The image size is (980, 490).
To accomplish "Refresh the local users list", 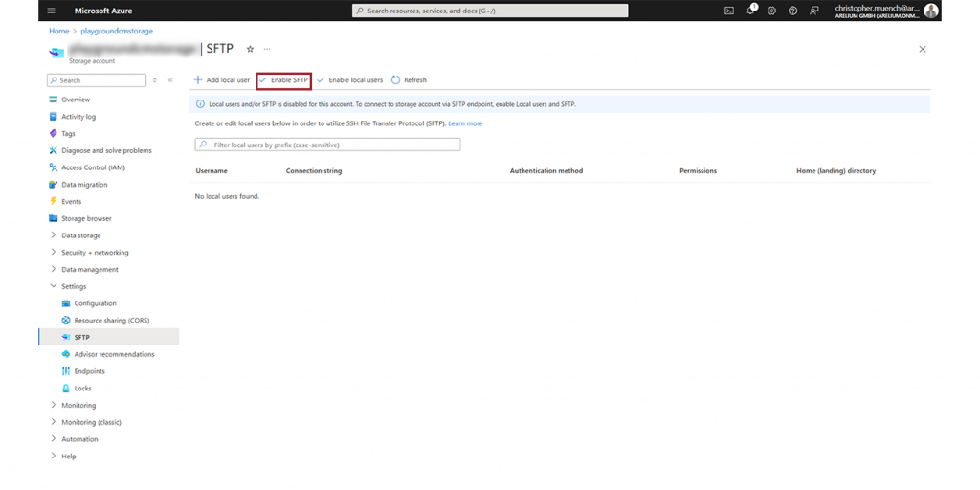I will (x=409, y=80).
